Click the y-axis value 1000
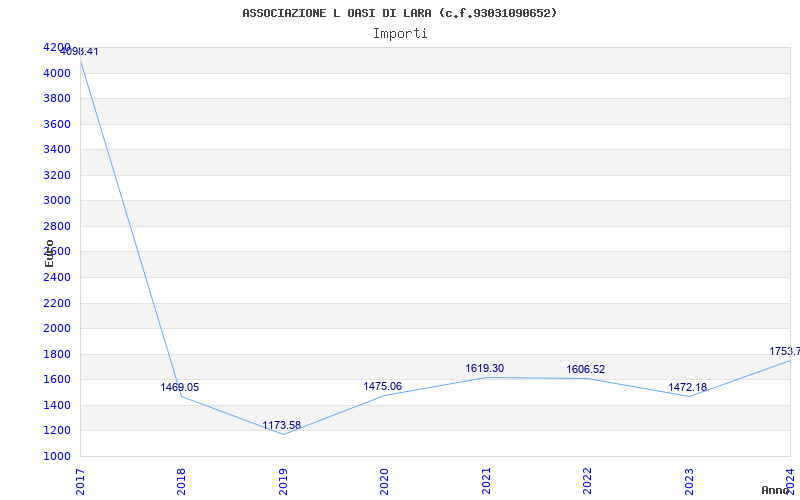The height and width of the screenshot is (500, 800). [57, 456]
